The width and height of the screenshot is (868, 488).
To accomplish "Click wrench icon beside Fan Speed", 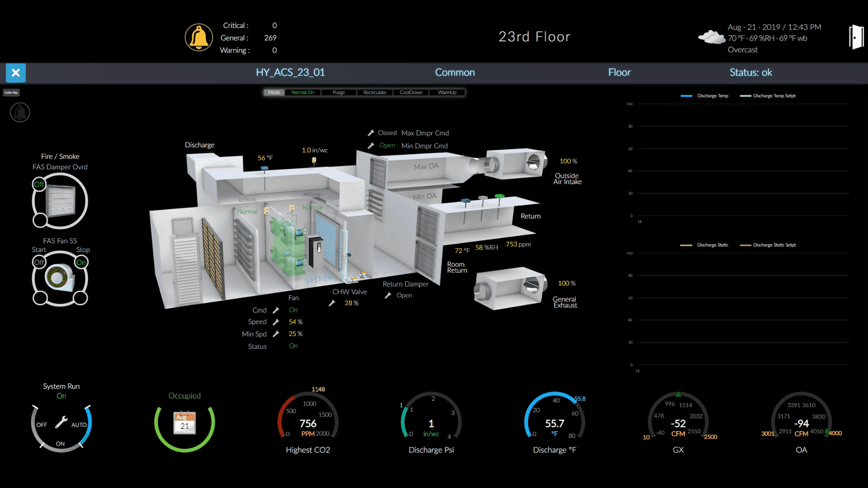I will (276, 322).
